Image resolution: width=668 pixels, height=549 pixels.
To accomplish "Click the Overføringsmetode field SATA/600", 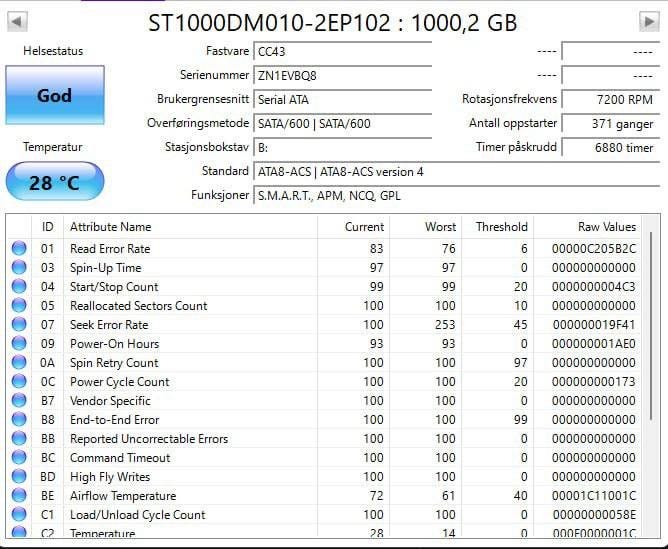I will coord(343,124).
